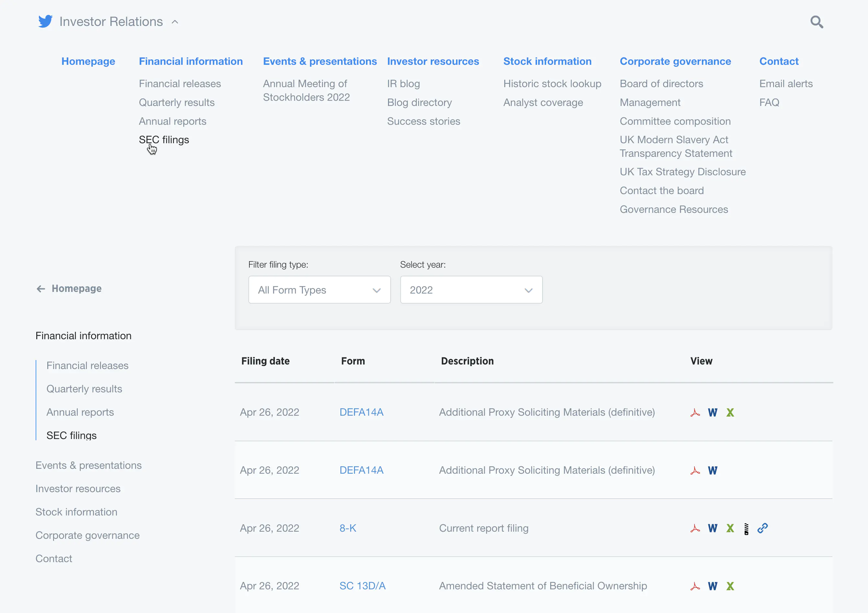Open the link icon for 8-K filing
This screenshot has width=868, height=613.
tap(762, 528)
